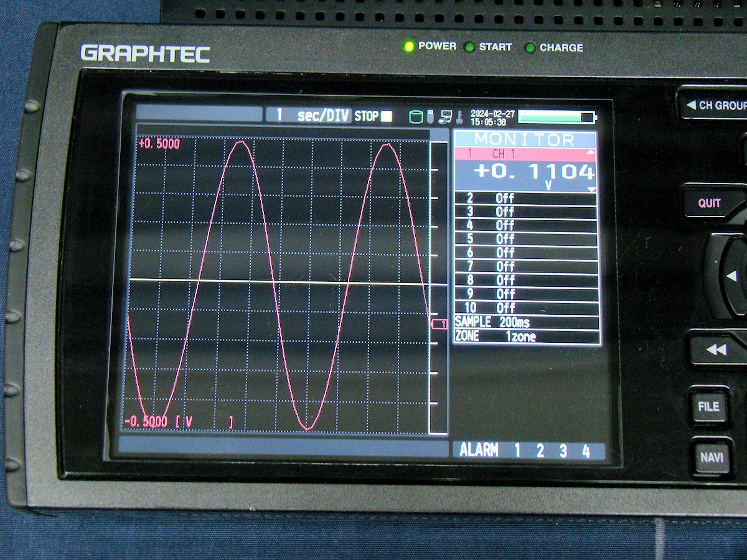Viewport: 747px width, 560px height.
Task: Tap the rewind double-arrow button
Action: point(717,350)
